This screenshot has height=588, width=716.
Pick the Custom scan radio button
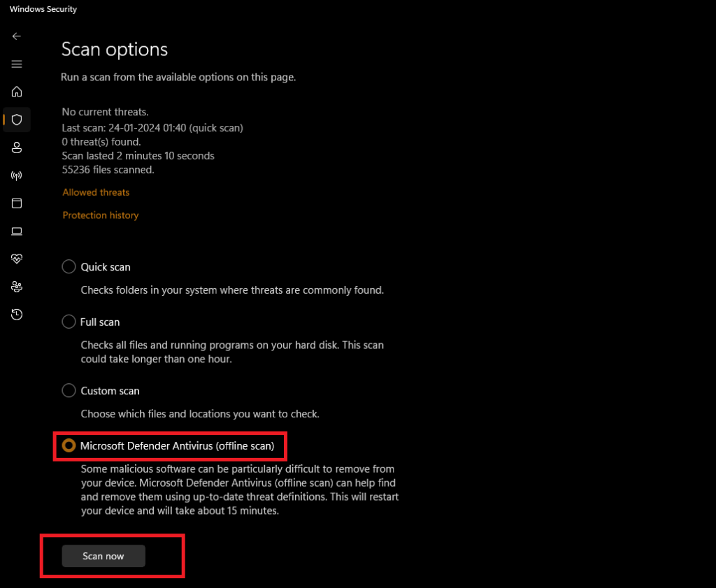[x=69, y=390]
